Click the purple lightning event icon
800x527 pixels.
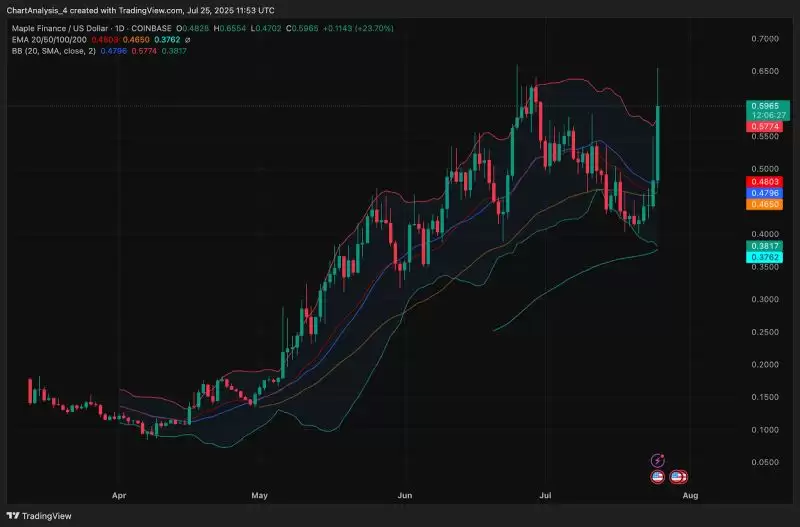pos(656,460)
